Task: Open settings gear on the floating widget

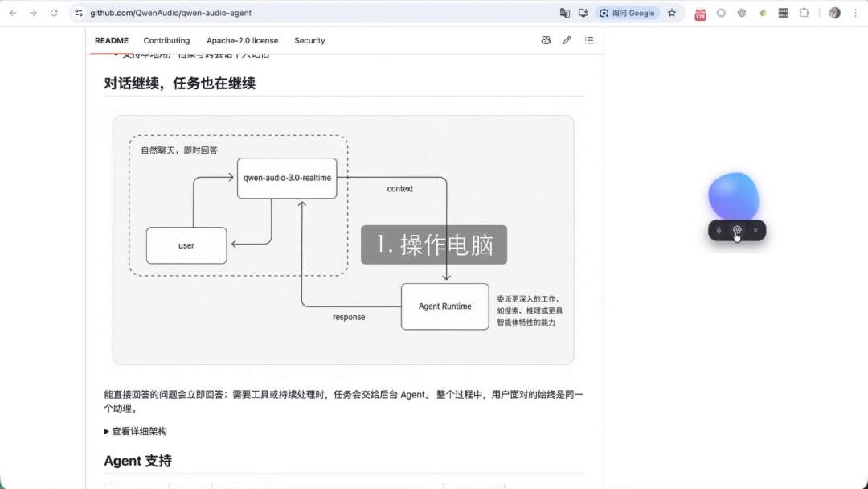Action: tap(737, 230)
